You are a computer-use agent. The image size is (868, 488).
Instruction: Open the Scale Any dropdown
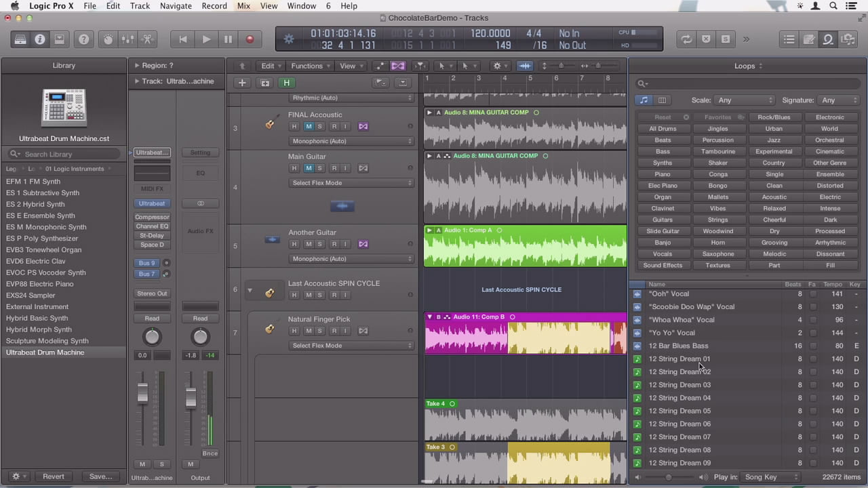pyautogui.click(x=744, y=100)
